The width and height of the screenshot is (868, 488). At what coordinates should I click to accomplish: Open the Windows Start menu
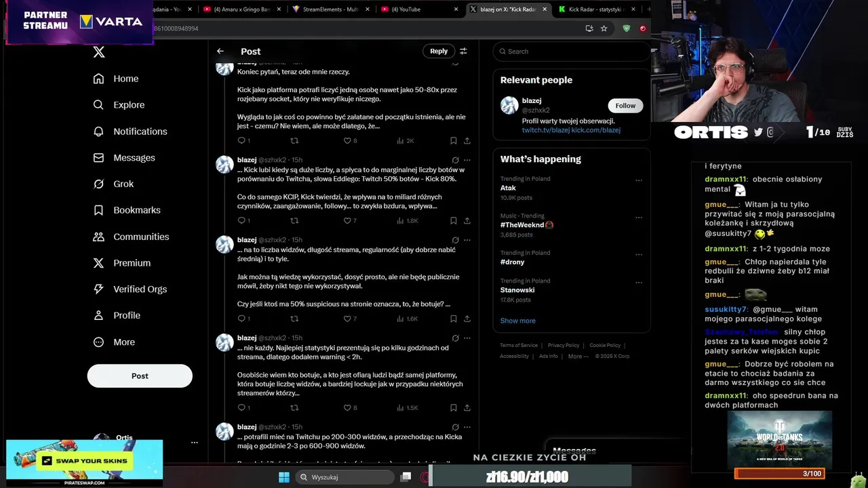point(284,477)
